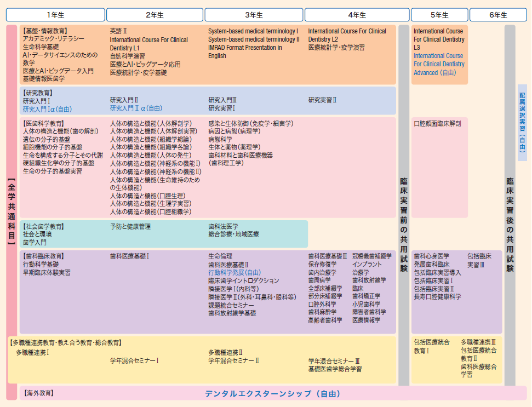The width and height of the screenshot is (532, 407).
Task: Click the 【海外教育】 label
Action: [39, 393]
